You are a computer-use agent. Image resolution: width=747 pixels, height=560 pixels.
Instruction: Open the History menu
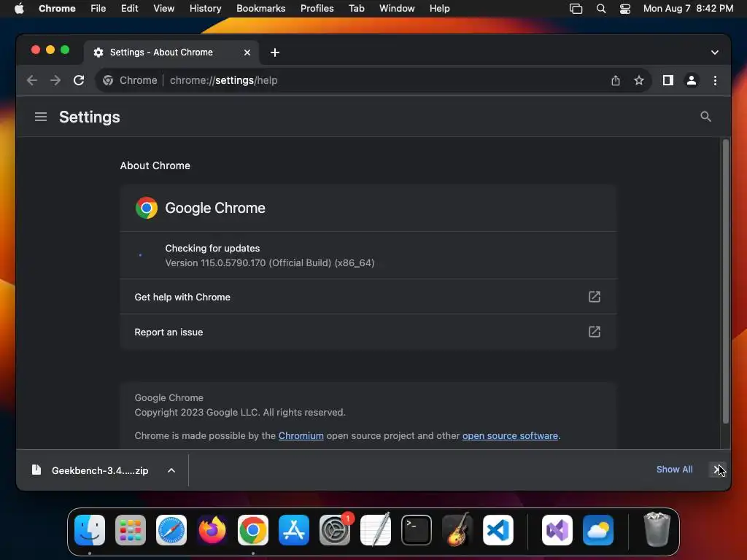click(x=205, y=9)
